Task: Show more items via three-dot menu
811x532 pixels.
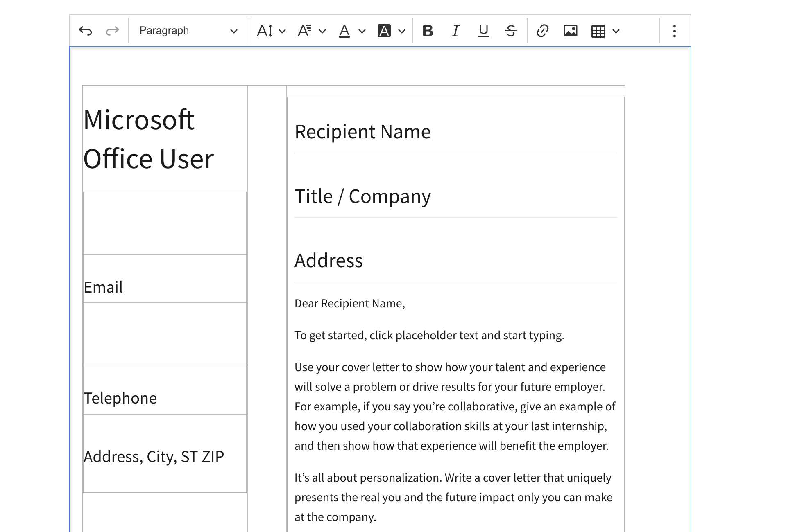Action: click(674, 31)
